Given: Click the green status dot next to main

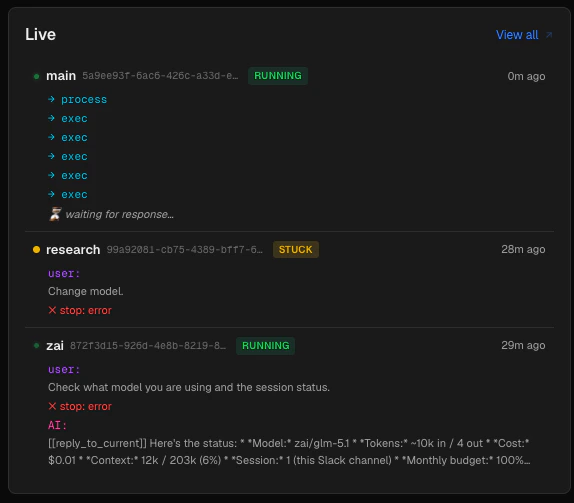Looking at the screenshot, I should 36,76.
